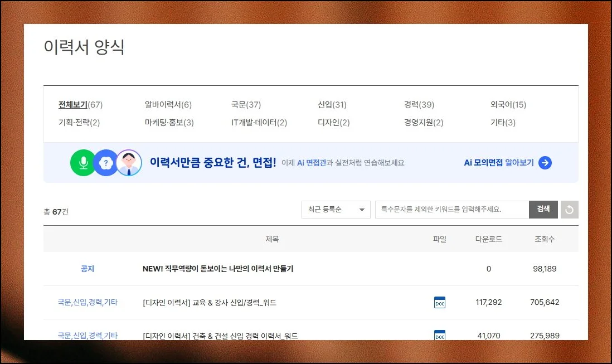Show 신입(31) resume templates
The width and height of the screenshot is (612, 364).
pos(332,105)
